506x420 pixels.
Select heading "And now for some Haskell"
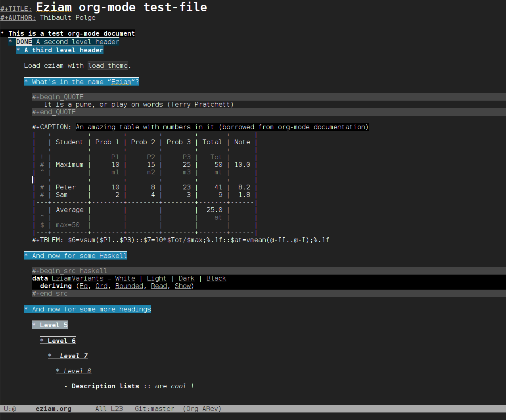76,256
